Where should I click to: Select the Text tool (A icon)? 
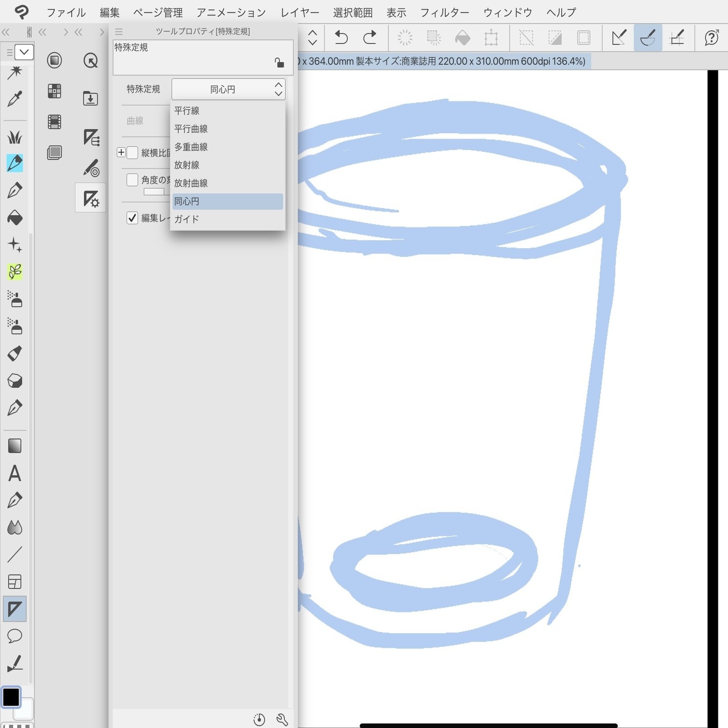[14, 473]
